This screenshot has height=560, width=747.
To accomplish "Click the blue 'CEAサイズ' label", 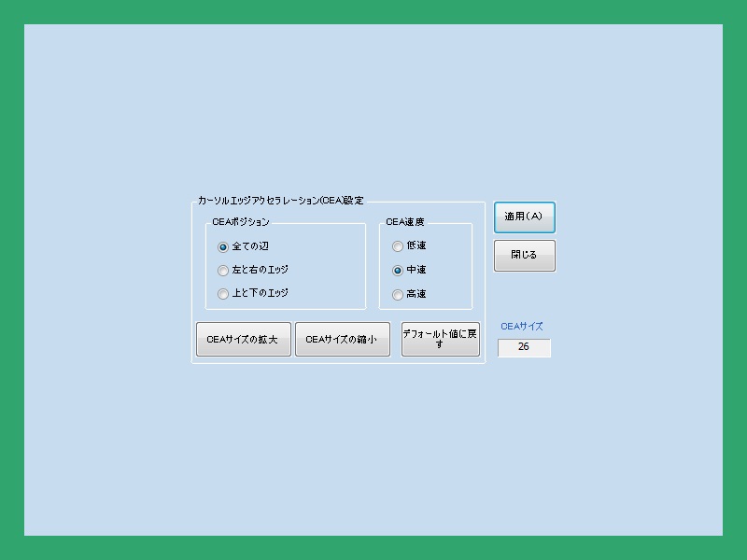I will tap(522, 327).
